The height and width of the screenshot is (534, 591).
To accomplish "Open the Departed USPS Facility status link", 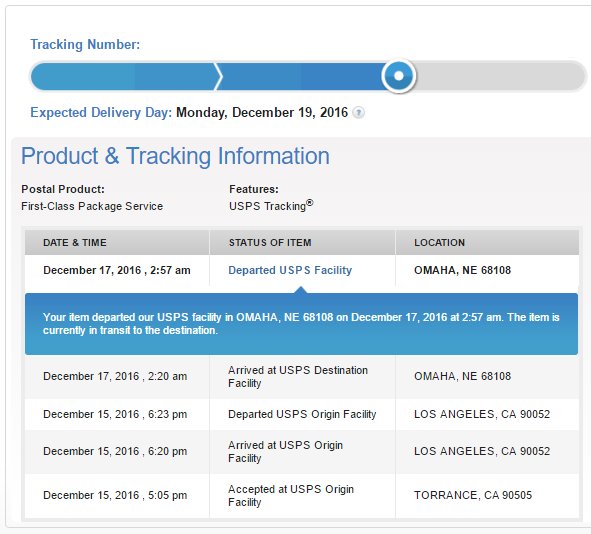I will tap(290, 270).
